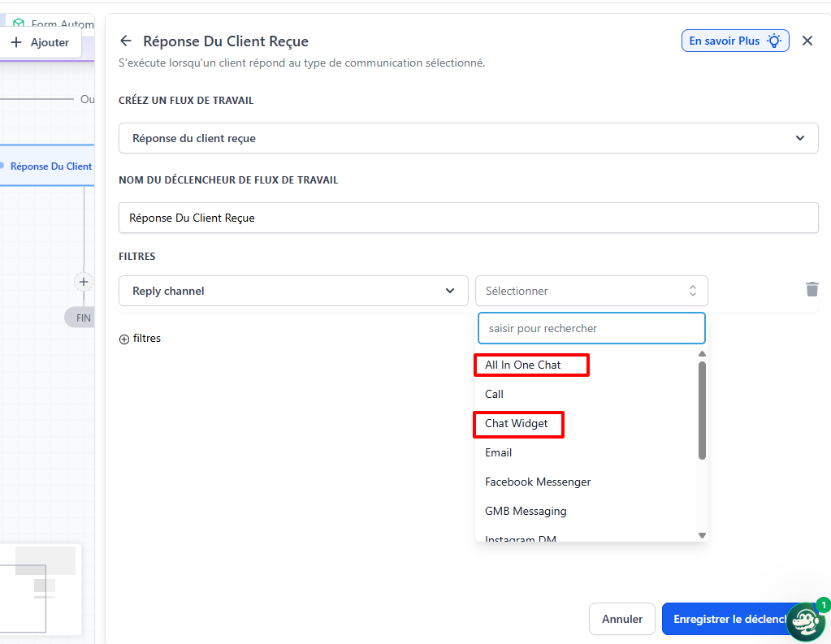Click the Annuler button
The width and height of the screenshot is (831, 644).
point(621,619)
